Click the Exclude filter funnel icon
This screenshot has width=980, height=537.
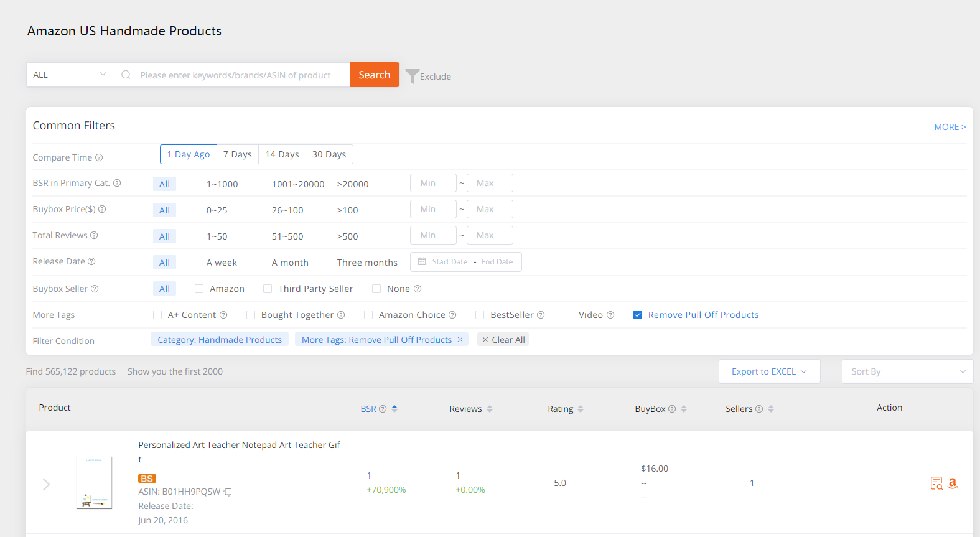coord(412,76)
